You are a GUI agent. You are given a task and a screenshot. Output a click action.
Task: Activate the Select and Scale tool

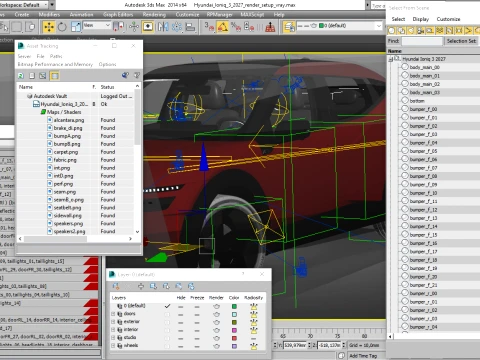tap(76, 27)
